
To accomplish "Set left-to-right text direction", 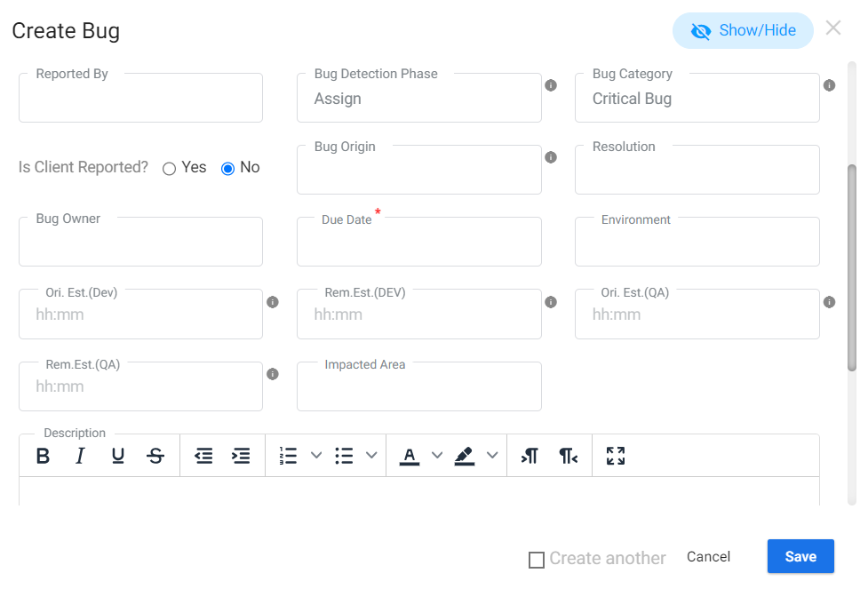I will (530, 456).
